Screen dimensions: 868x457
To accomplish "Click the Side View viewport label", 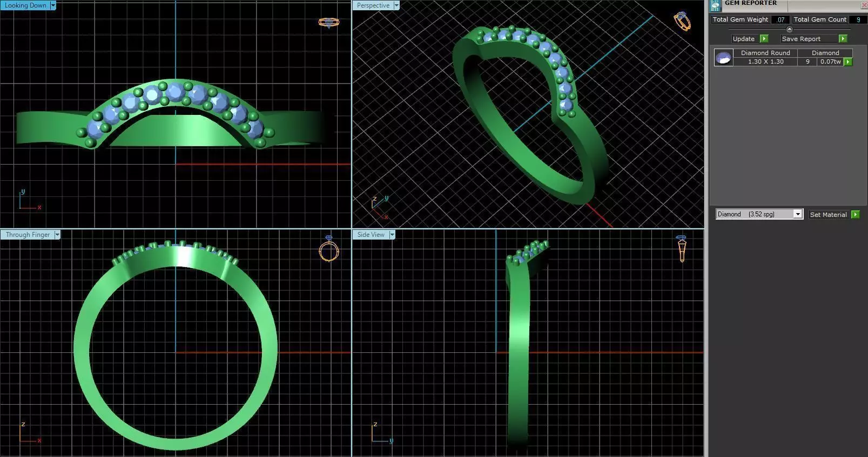I will [x=371, y=235].
